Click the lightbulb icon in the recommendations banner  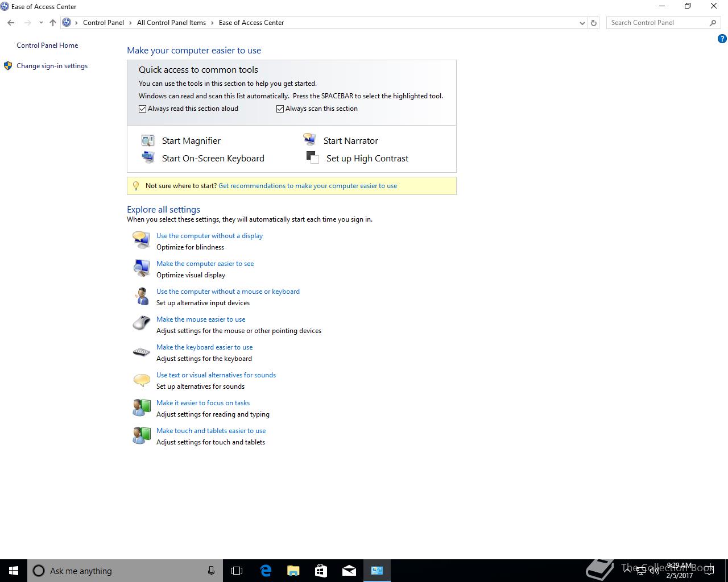(135, 186)
